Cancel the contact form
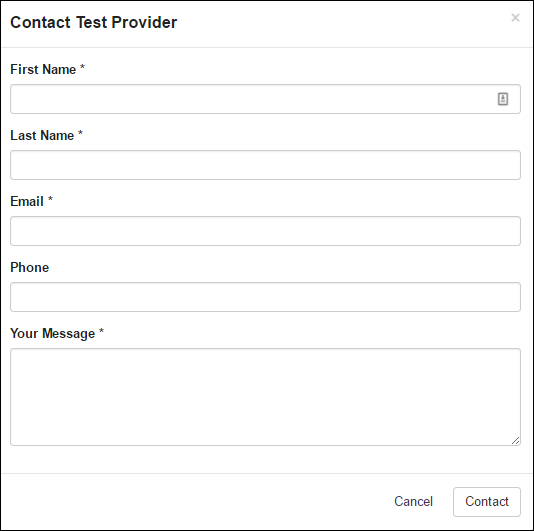This screenshot has height=531, width=534. (413, 501)
